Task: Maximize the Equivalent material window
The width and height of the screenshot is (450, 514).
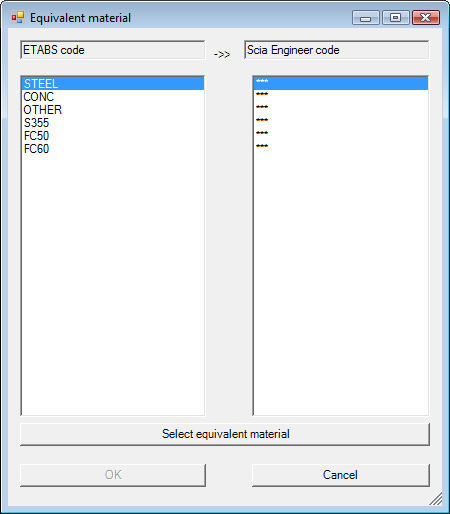Action: tap(396, 18)
